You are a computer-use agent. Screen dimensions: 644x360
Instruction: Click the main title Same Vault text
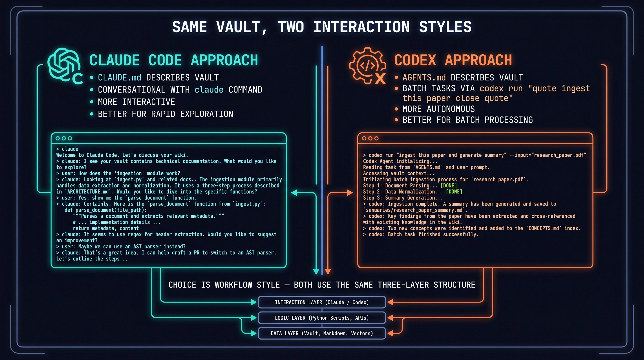coord(322,27)
